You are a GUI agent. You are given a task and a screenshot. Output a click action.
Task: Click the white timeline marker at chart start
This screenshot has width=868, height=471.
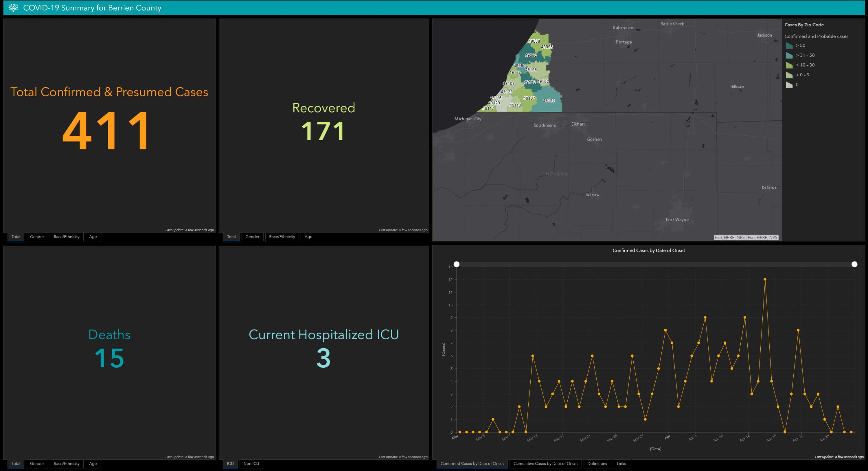pyautogui.click(x=456, y=264)
